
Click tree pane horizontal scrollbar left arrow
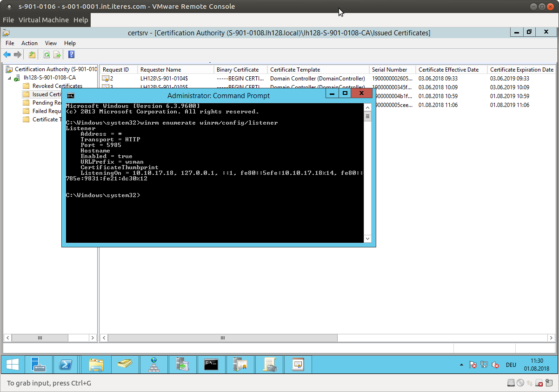(x=8, y=338)
